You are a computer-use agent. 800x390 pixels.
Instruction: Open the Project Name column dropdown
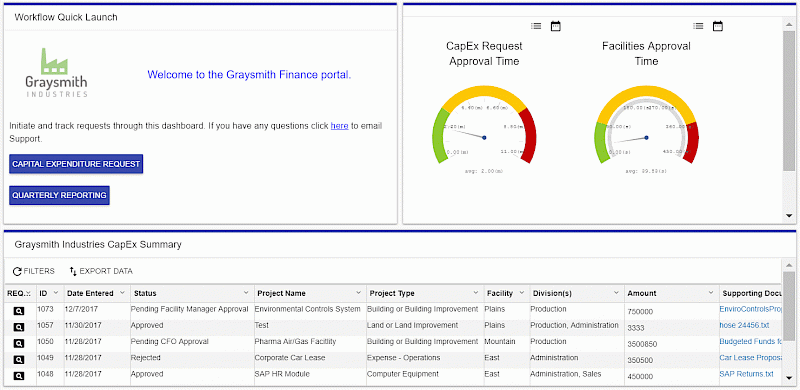[x=358, y=293]
